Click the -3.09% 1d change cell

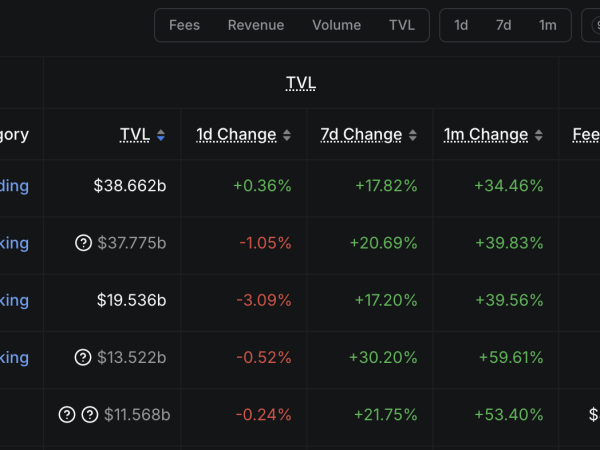pos(264,300)
